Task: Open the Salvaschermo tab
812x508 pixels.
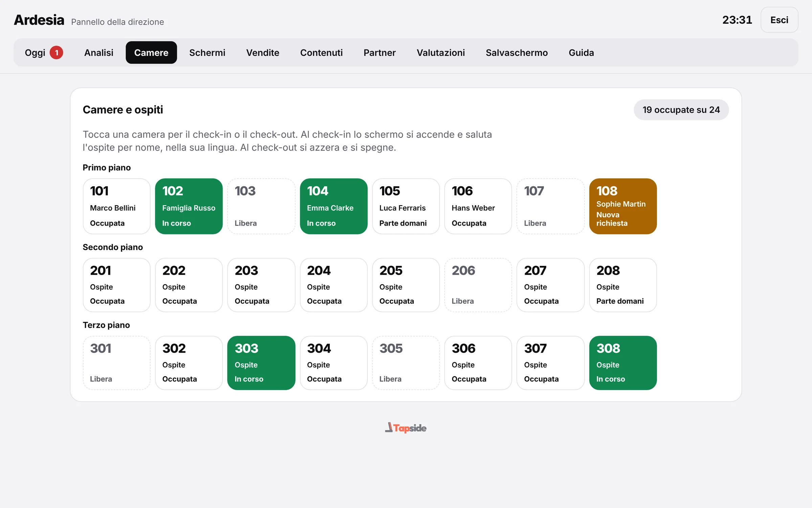Action: (517, 52)
